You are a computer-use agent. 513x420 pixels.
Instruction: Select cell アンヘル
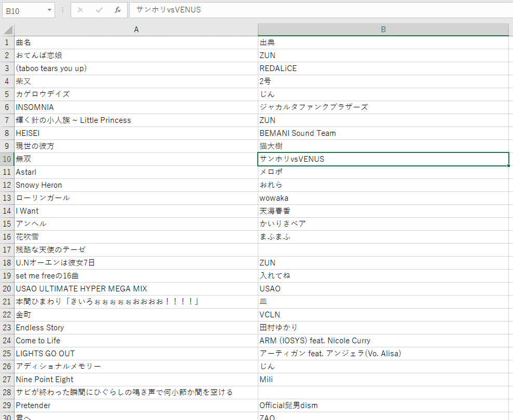click(136, 224)
